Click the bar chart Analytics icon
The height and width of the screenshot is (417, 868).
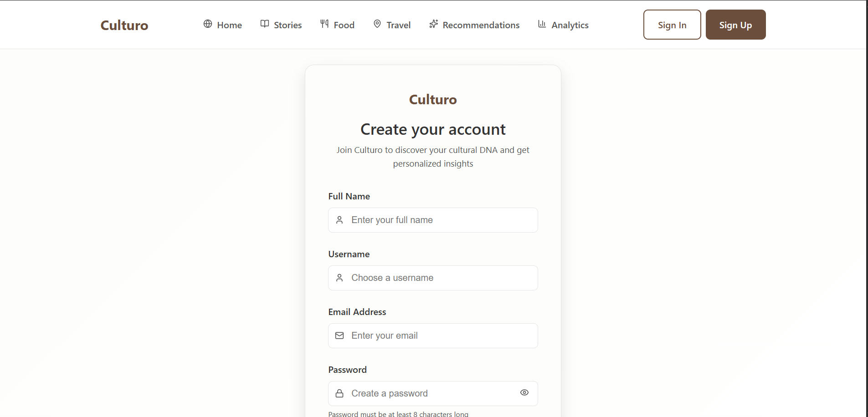542,24
